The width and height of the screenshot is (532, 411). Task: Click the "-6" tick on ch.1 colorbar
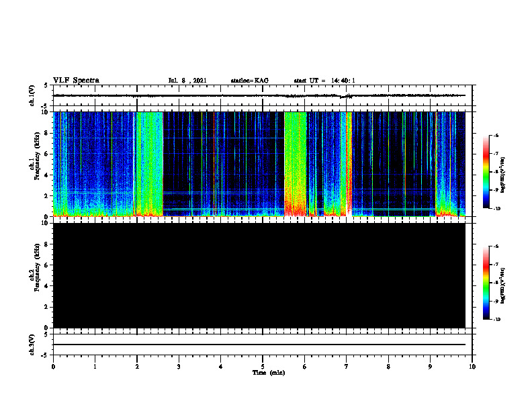tap(496, 135)
